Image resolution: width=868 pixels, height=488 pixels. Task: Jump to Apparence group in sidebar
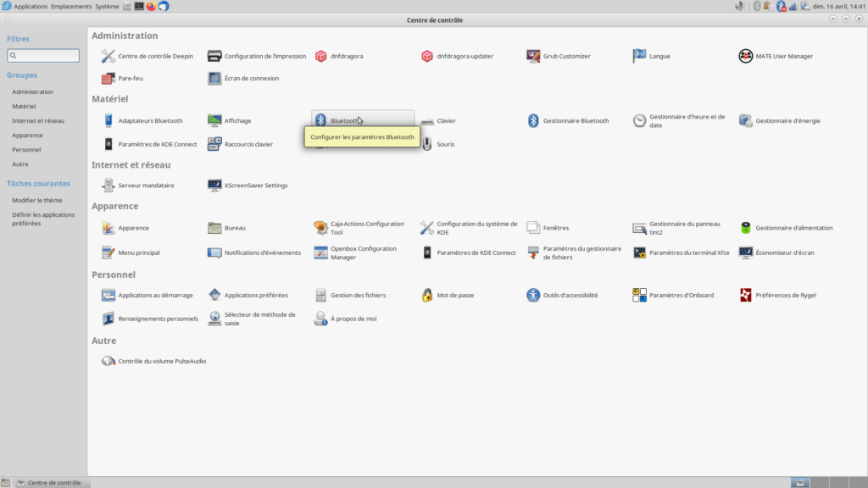(27, 135)
